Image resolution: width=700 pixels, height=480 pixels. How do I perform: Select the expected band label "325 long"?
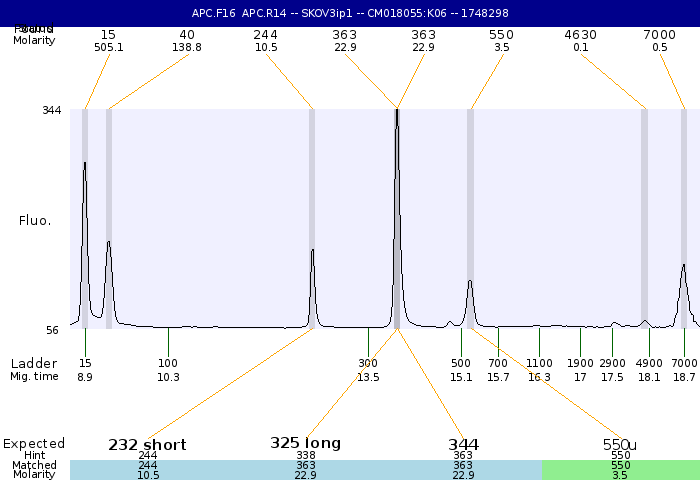click(x=305, y=443)
